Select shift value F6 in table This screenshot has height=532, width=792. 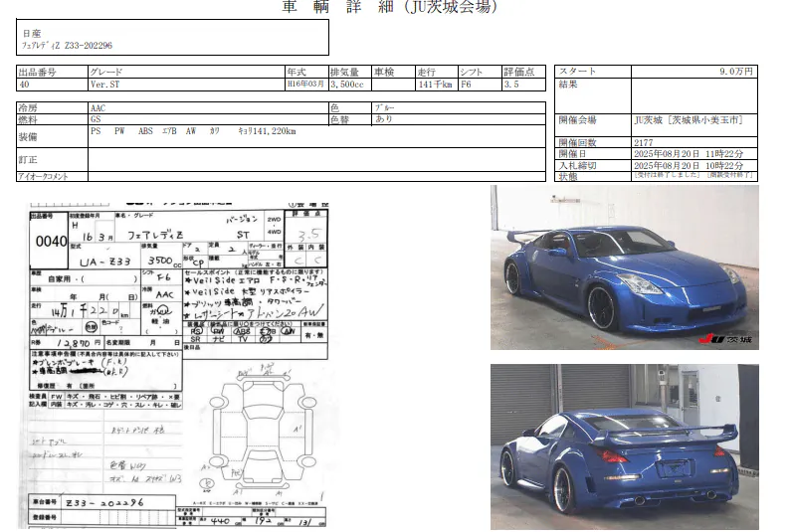pos(466,85)
